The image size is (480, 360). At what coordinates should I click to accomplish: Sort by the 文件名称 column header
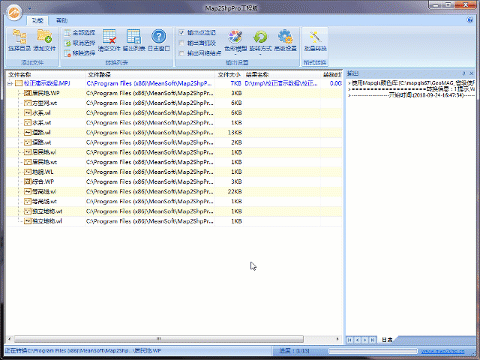click(x=46, y=74)
